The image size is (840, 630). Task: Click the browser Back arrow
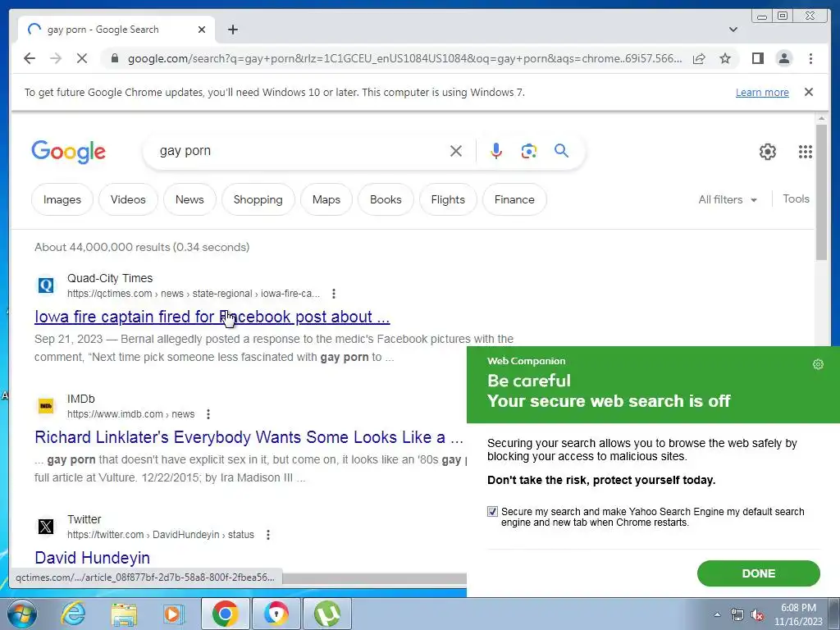pos(30,58)
